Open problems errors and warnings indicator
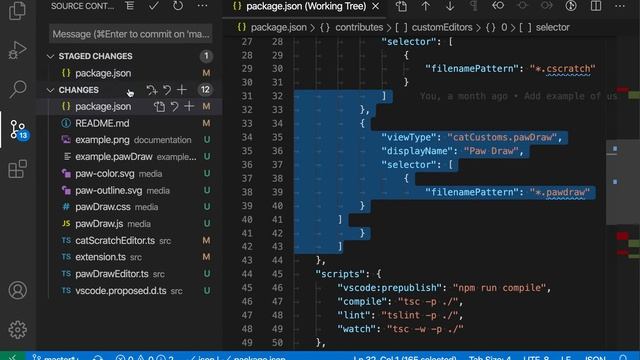This screenshot has height=360, width=640. click(144, 358)
